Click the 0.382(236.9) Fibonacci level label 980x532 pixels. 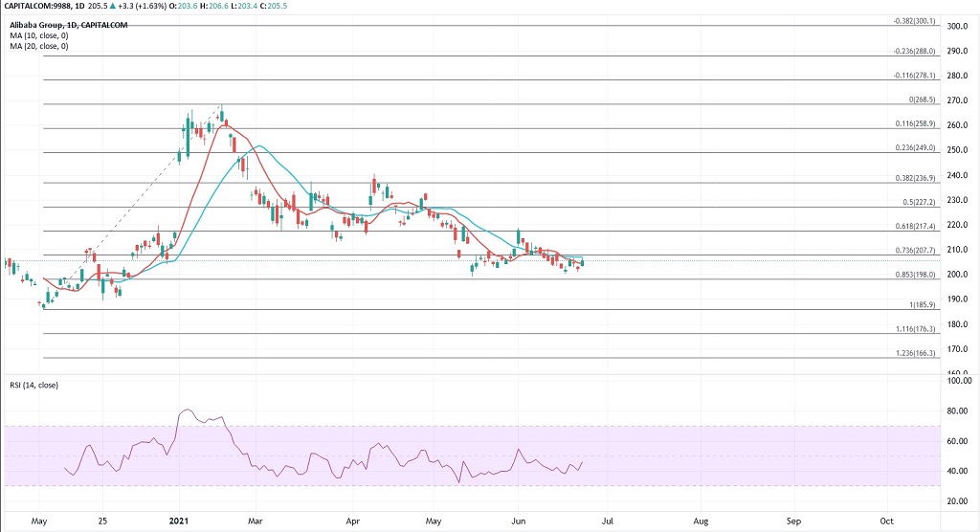pyautogui.click(x=916, y=178)
